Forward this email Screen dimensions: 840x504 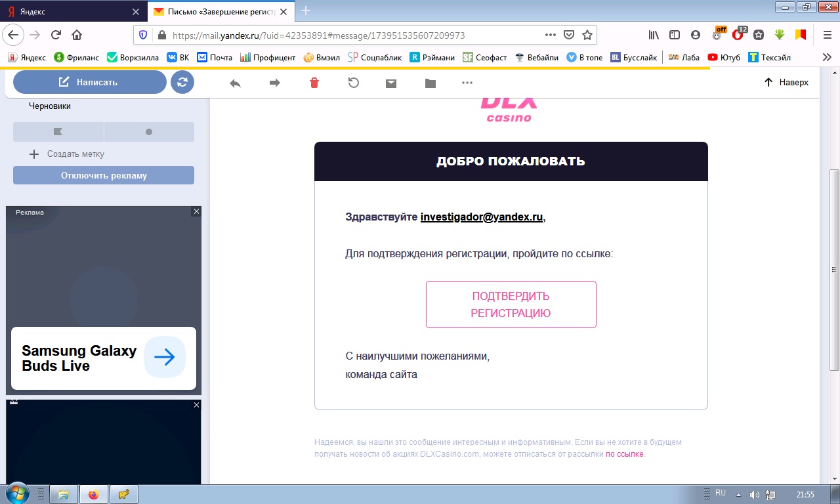click(275, 83)
